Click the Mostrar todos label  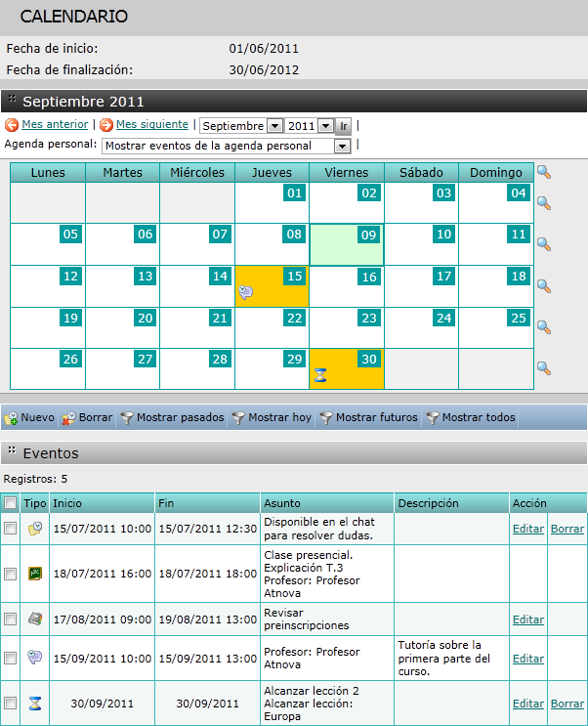pos(479,417)
